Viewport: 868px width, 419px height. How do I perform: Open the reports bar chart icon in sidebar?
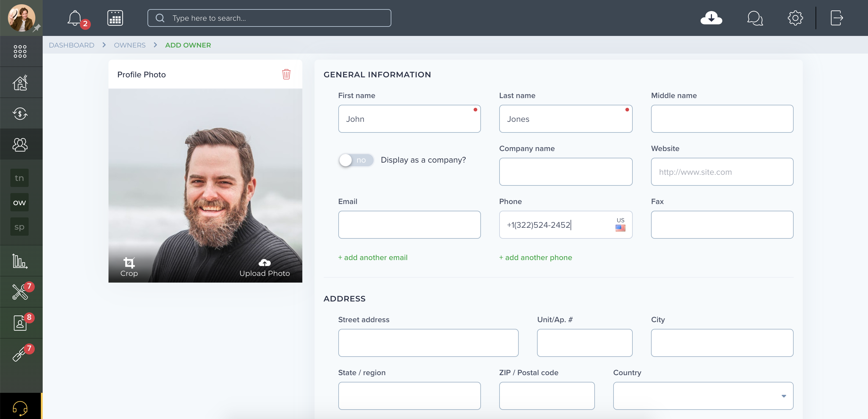pos(20,261)
